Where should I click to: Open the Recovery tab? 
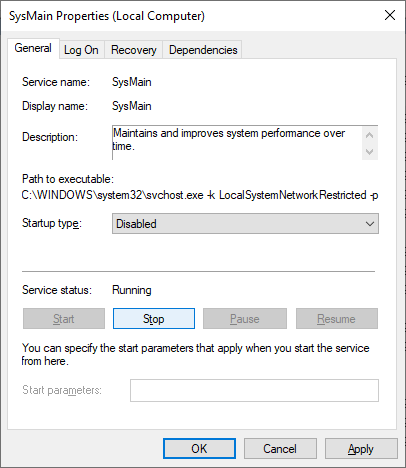[133, 50]
